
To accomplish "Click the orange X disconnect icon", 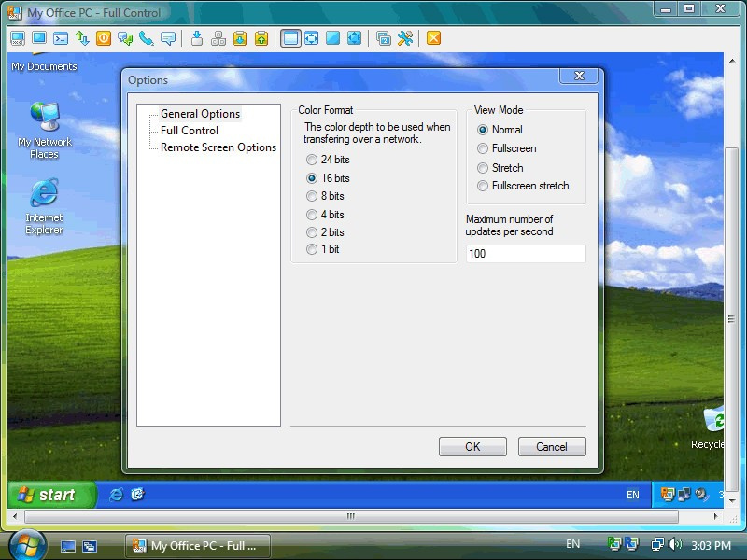I will click(433, 38).
